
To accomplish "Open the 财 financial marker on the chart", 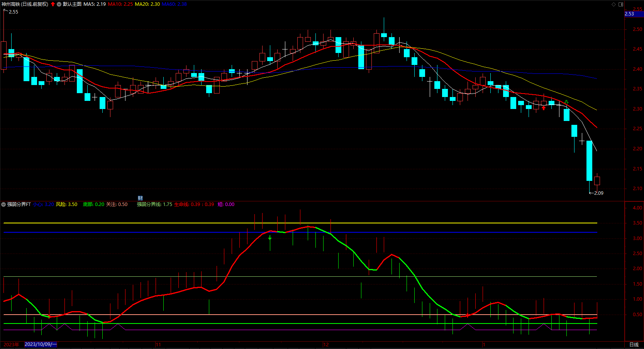I will click(140, 198).
